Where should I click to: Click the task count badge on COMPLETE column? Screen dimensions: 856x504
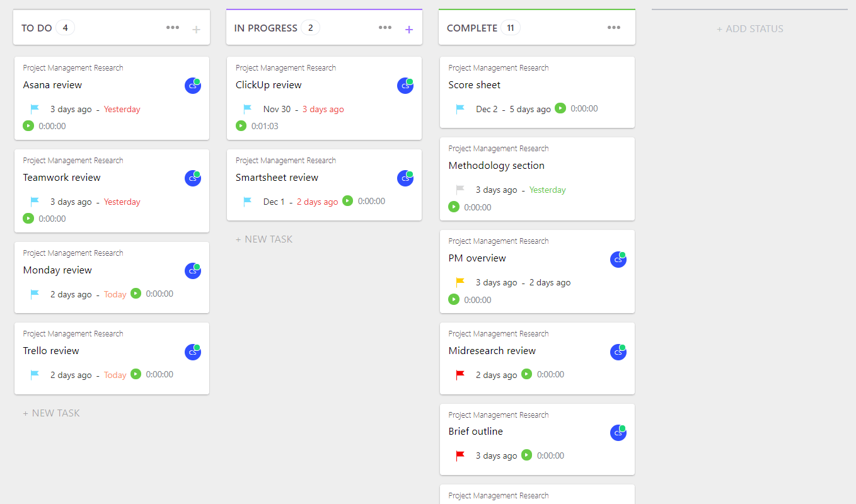click(x=511, y=27)
